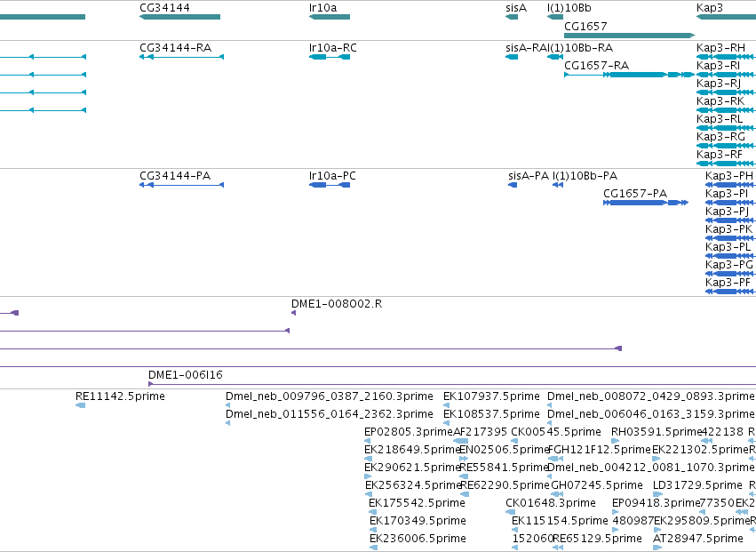The height and width of the screenshot is (552, 756).
Task: Click the CG1657 gene bar
Action: [x=629, y=36]
